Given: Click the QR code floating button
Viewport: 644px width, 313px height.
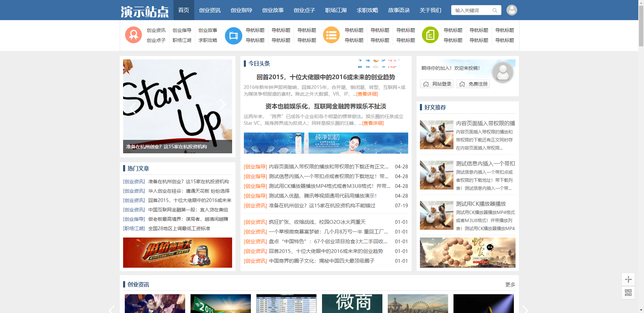Looking at the screenshot, I should [x=628, y=293].
